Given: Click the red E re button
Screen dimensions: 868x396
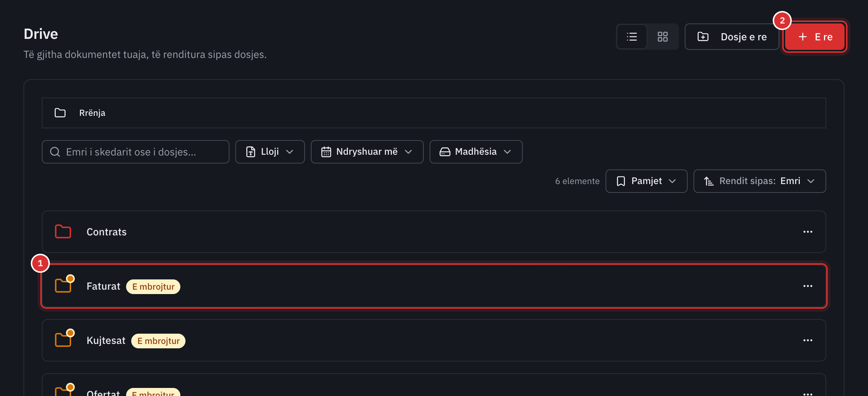Looking at the screenshot, I should coord(815,37).
